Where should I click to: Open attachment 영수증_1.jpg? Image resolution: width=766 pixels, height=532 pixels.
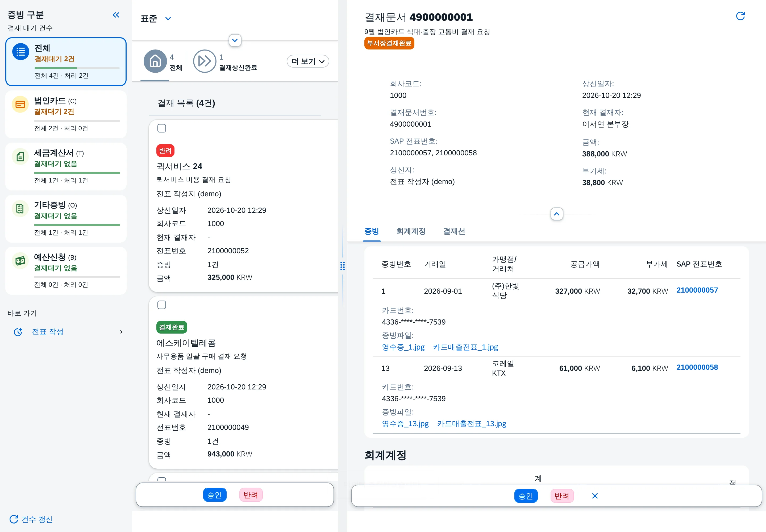point(403,347)
